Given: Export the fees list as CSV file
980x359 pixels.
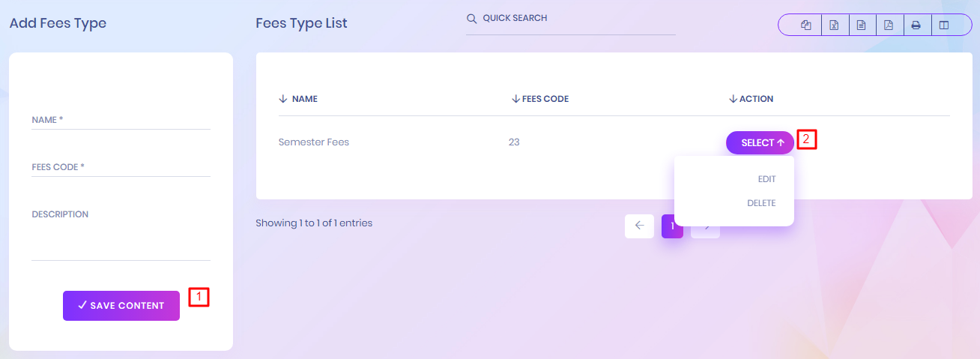Looking at the screenshot, I should (x=862, y=25).
